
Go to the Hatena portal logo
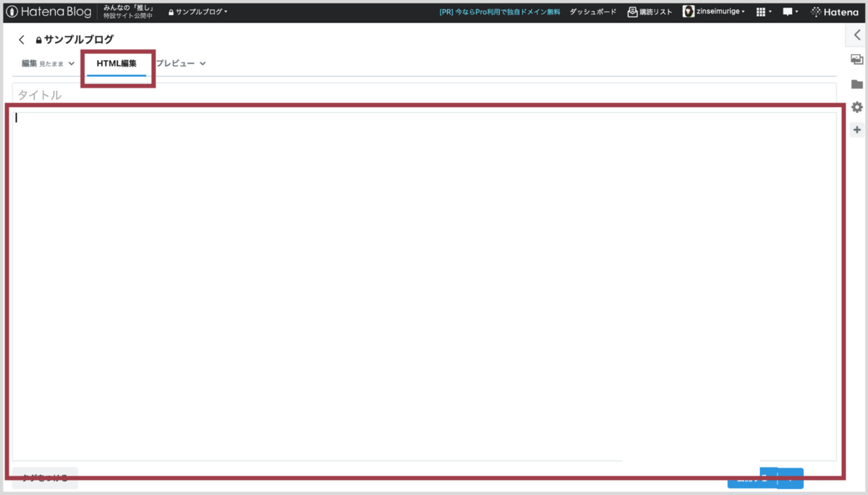(x=835, y=12)
